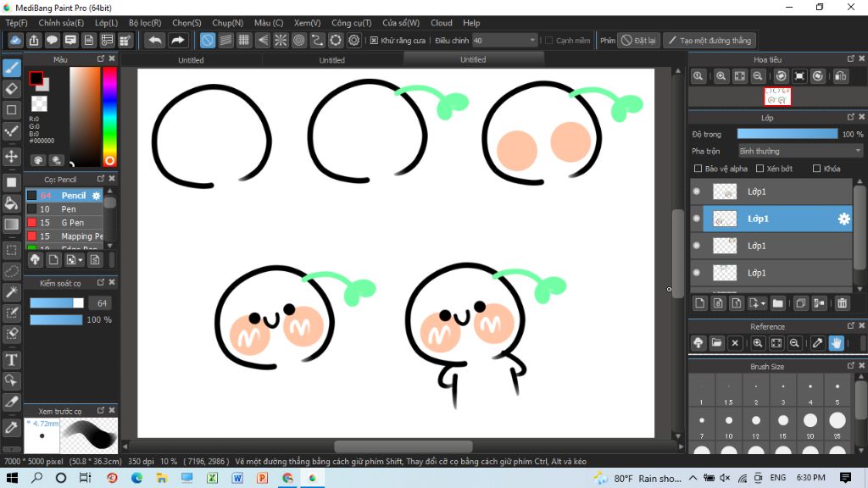Undock the Màu color panel

[x=101, y=58]
